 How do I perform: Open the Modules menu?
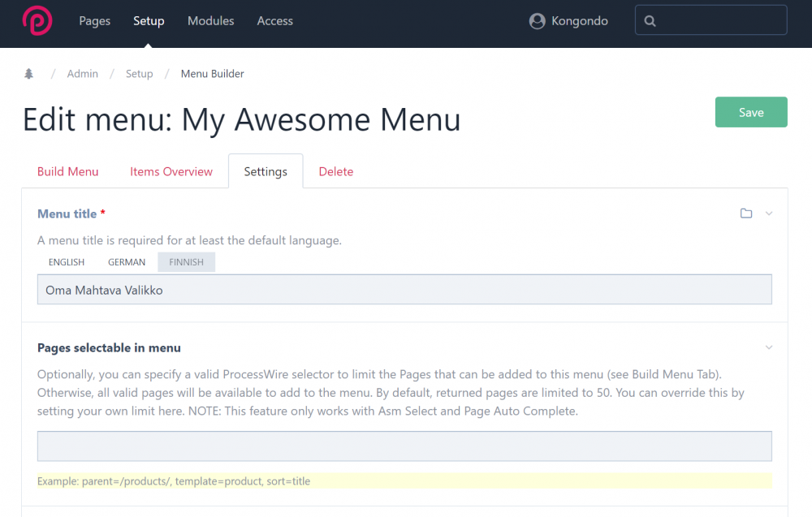point(210,21)
